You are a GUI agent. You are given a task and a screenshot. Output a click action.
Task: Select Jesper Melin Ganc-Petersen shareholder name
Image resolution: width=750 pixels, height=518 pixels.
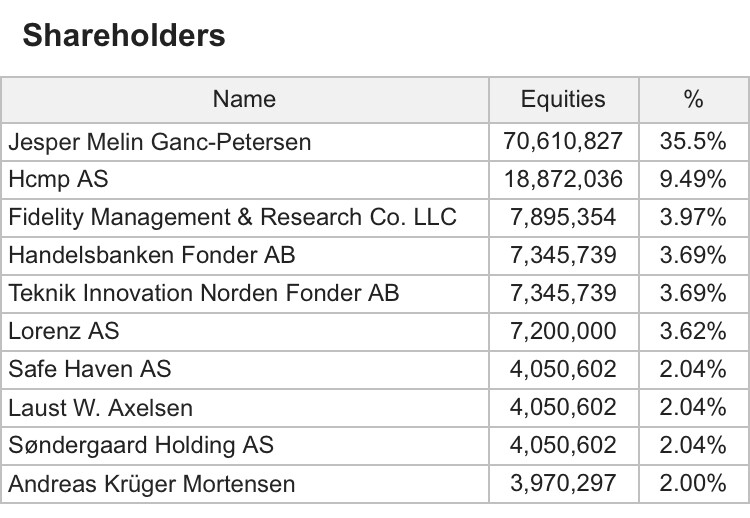point(159,142)
